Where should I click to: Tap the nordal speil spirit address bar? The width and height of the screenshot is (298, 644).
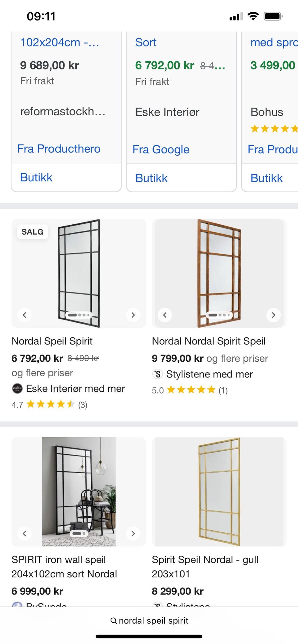tap(153, 621)
